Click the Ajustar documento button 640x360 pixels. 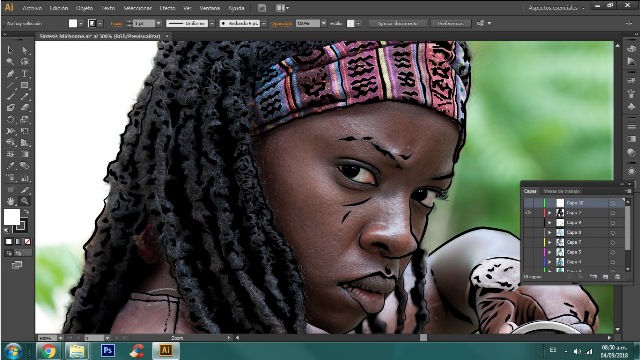(x=398, y=23)
